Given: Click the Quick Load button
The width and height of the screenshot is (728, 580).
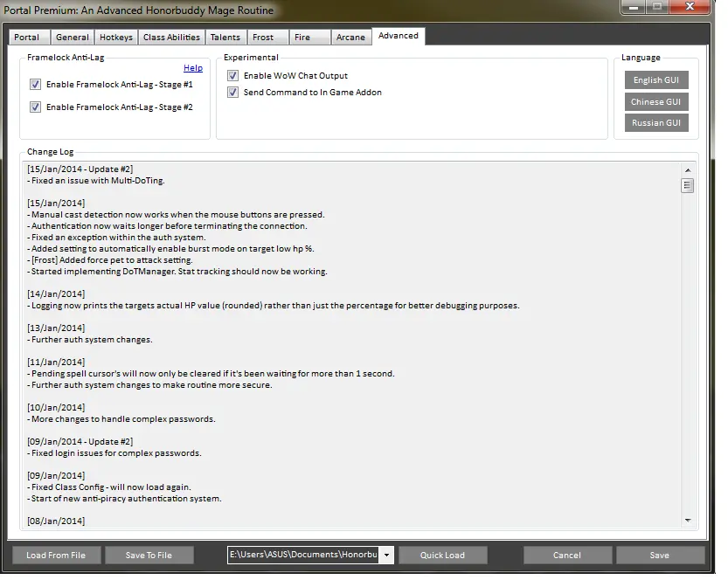Looking at the screenshot, I should 442,556.
